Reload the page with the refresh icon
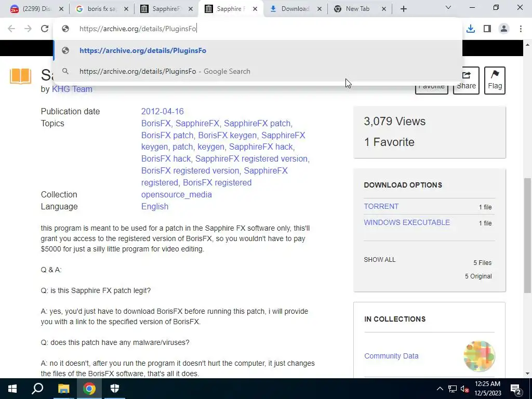The height and width of the screenshot is (399, 532). [45, 29]
